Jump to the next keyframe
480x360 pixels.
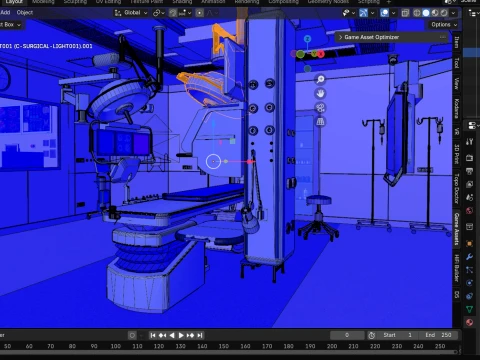[x=190, y=335]
